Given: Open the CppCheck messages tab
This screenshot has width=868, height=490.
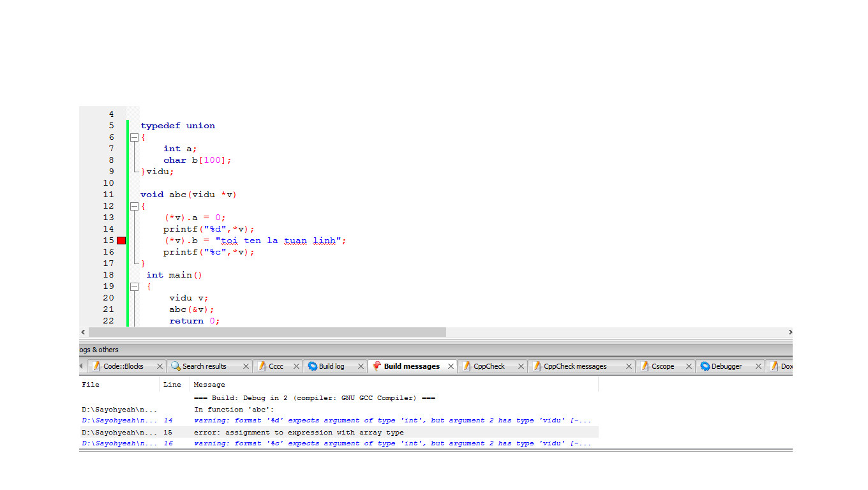Looking at the screenshot, I should [x=574, y=366].
